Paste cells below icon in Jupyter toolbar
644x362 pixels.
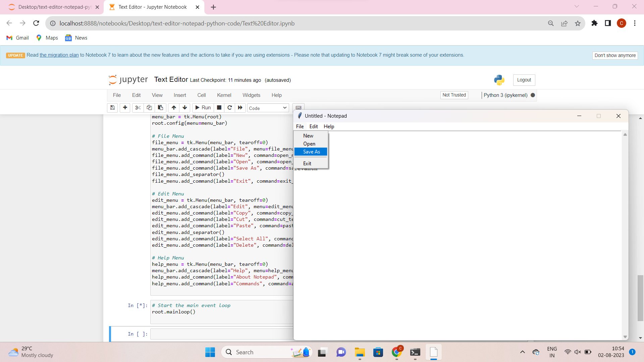coord(160,108)
